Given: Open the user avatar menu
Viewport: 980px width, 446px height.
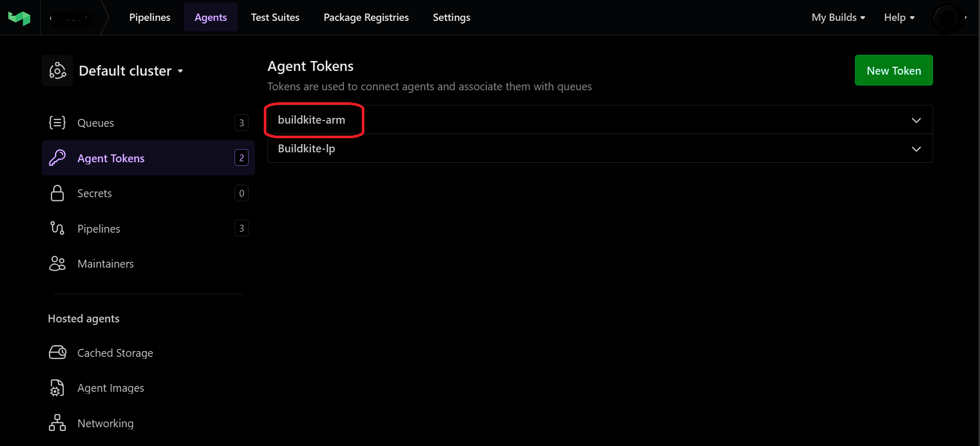Looking at the screenshot, I should 948,18.
